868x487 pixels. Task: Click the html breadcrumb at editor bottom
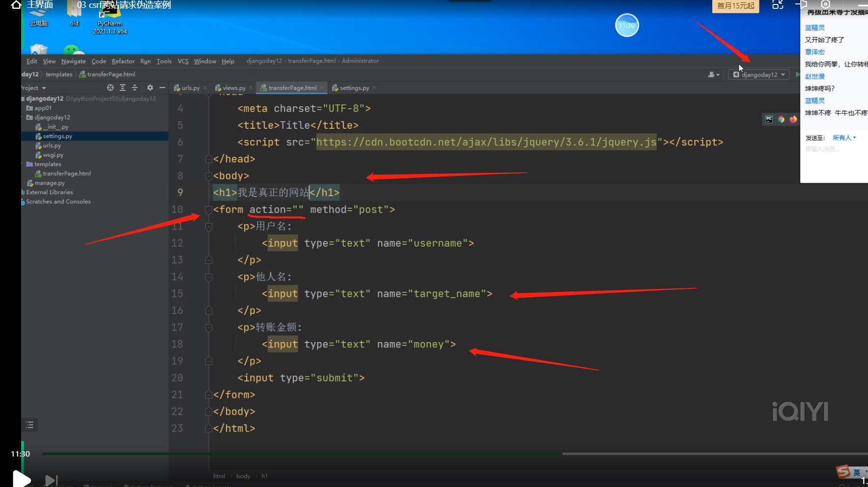[219, 476]
